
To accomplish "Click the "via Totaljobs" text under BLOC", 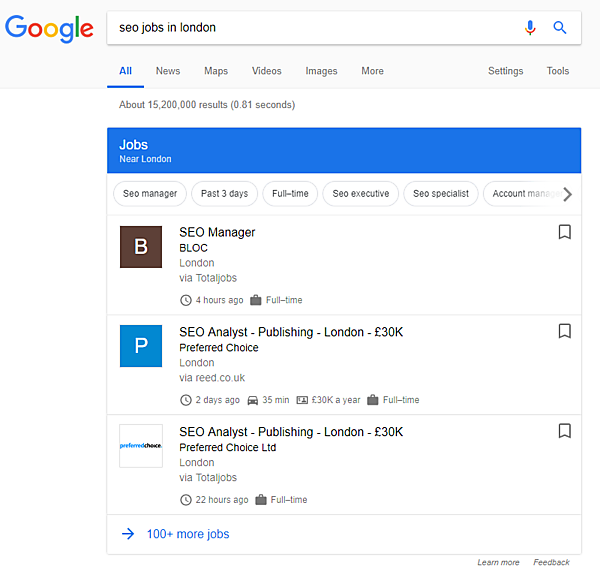I will (208, 278).
